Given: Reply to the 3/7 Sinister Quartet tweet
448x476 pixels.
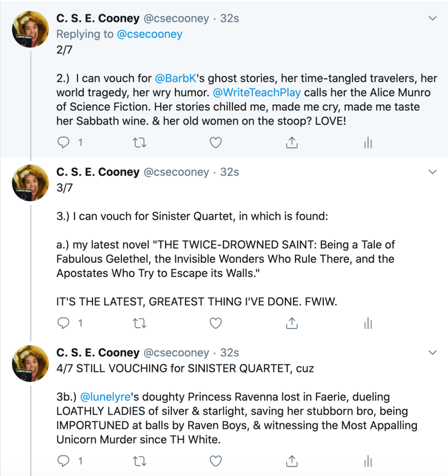Looking at the screenshot, I should (63, 323).
